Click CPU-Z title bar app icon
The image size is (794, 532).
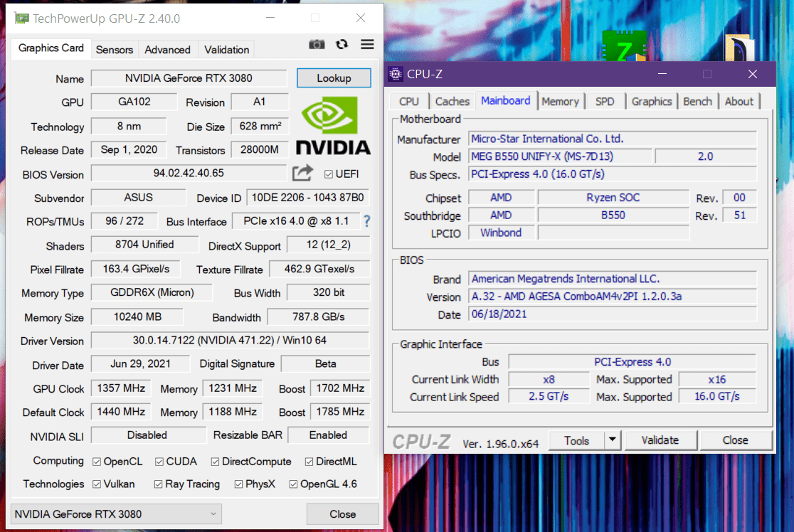[396, 74]
